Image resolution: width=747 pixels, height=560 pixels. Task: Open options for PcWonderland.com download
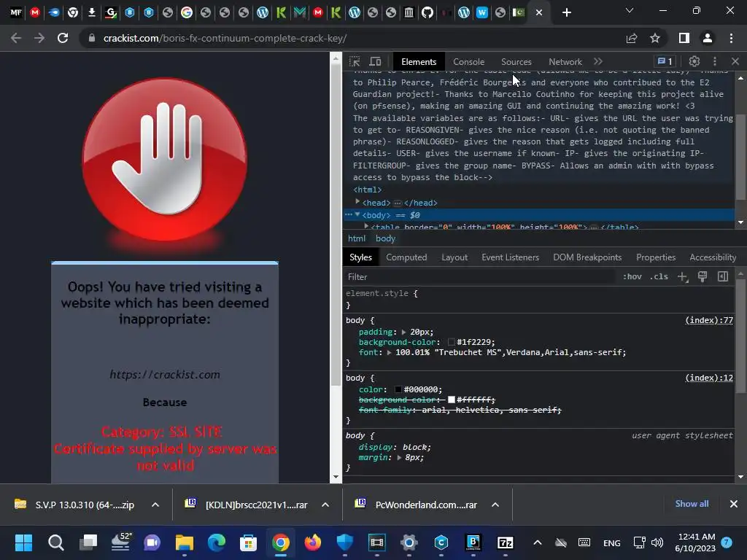[x=495, y=505]
